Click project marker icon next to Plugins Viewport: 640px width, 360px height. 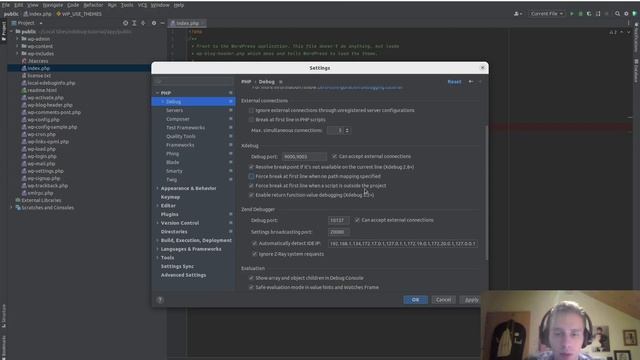pyautogui.click(x=231, y=214)
